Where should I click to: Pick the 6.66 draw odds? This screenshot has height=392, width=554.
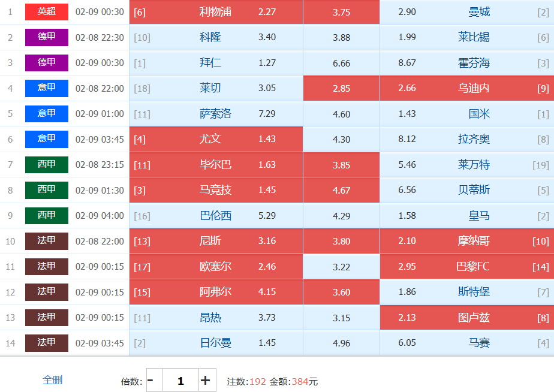click(341, 63)
